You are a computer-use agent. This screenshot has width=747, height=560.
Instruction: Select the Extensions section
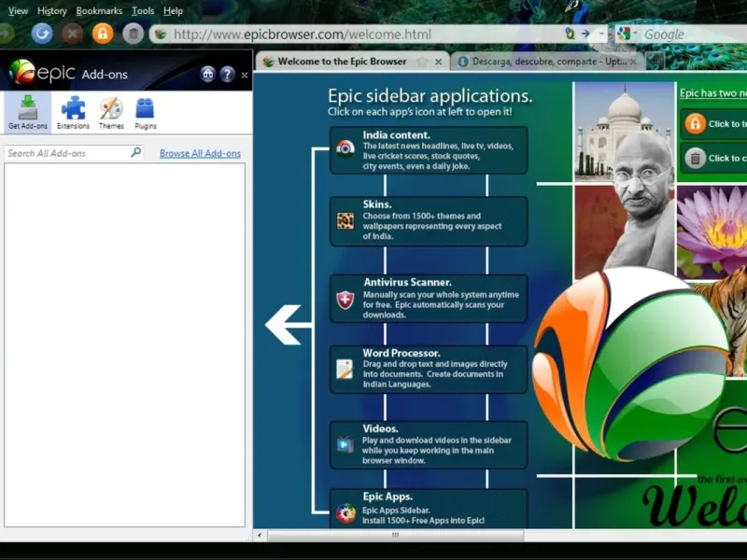(x=73, y=112)
